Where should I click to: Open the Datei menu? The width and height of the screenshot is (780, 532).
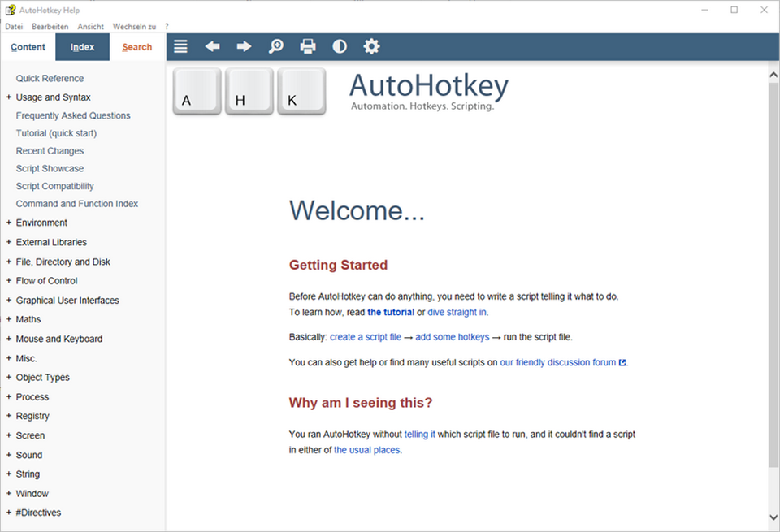point(13,26)
